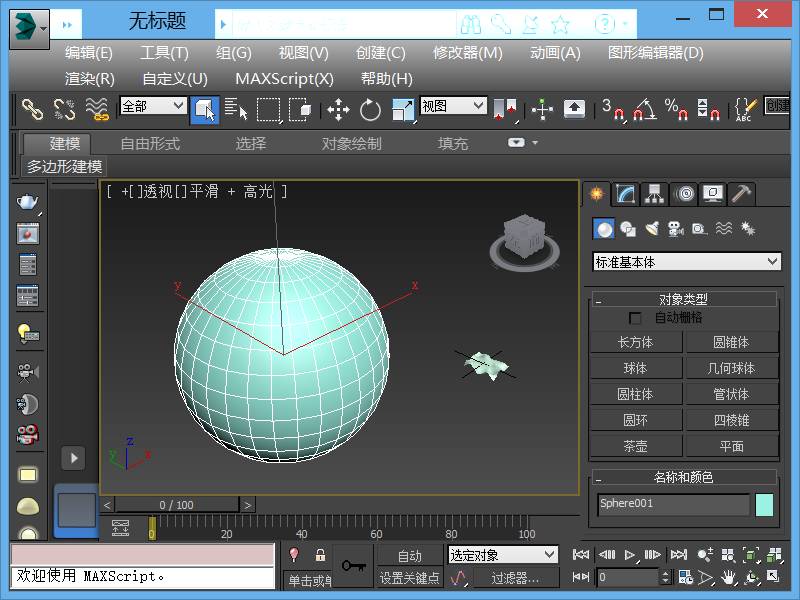Viewport: 800px width, 600px height.
Task: Open the Modify command panel tab
Action: [626, 194]
